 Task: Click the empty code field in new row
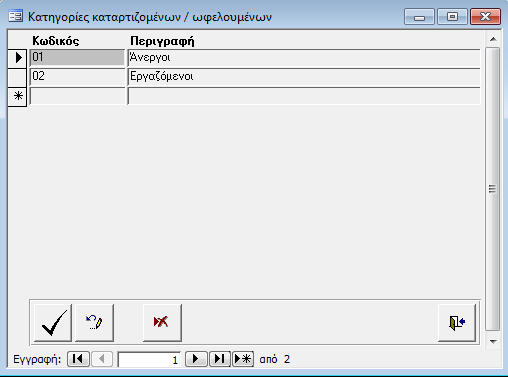77,96
